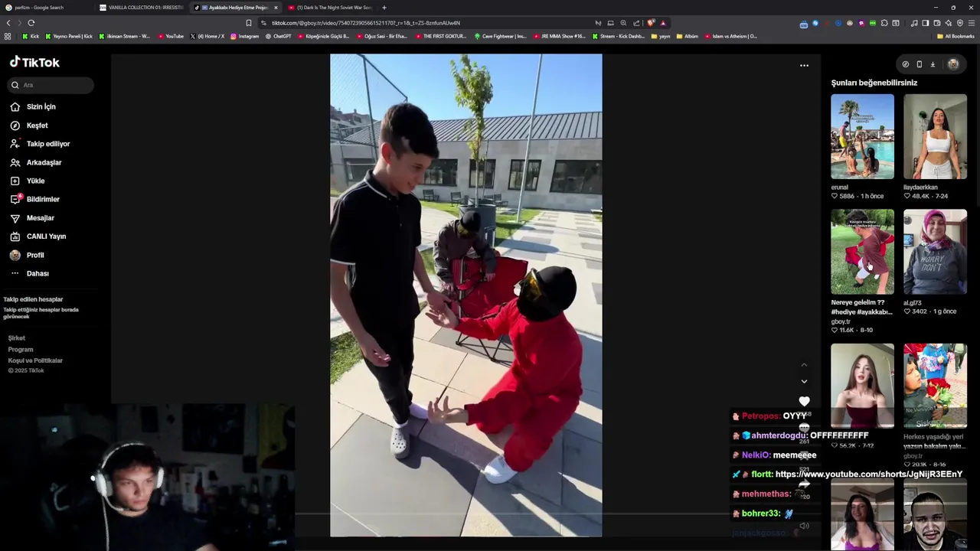Open Mesajlar inbox
Viewport: 980px width, 551px height.
[x=40, y=218]
